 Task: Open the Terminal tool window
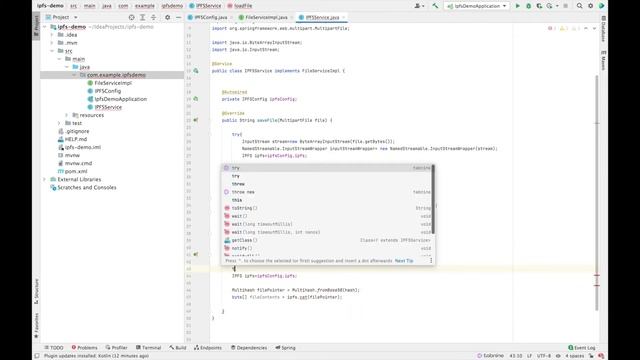click(x=149, y=348)
